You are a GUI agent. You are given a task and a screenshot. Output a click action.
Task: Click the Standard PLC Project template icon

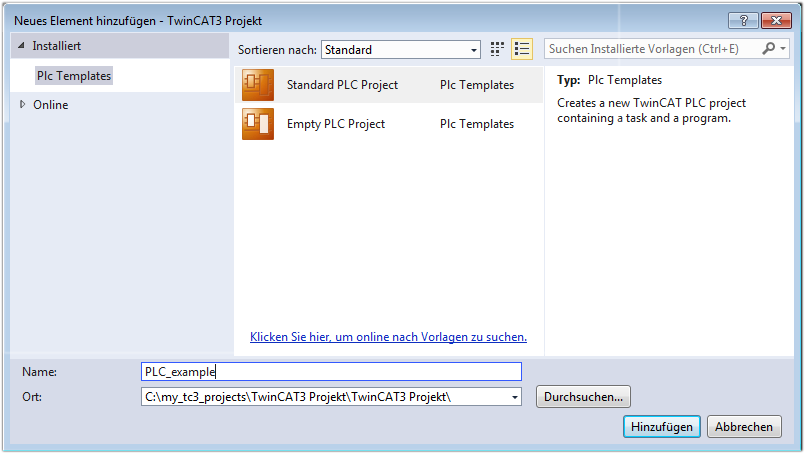click(258, 85)
